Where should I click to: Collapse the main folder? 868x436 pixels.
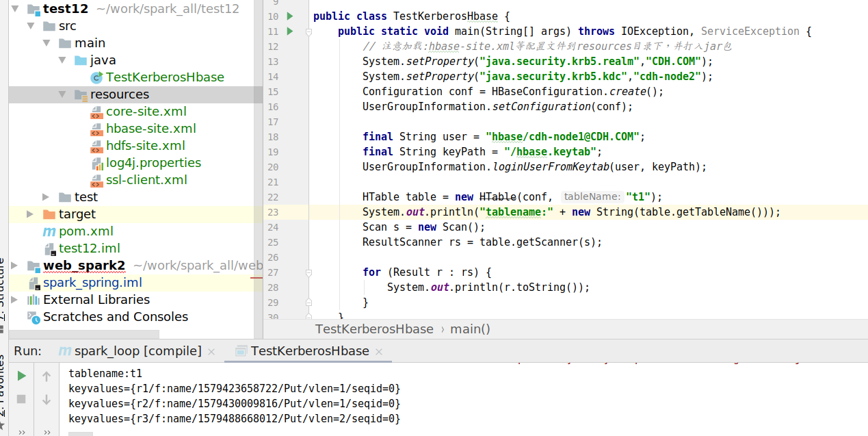(x=46, y=43)
